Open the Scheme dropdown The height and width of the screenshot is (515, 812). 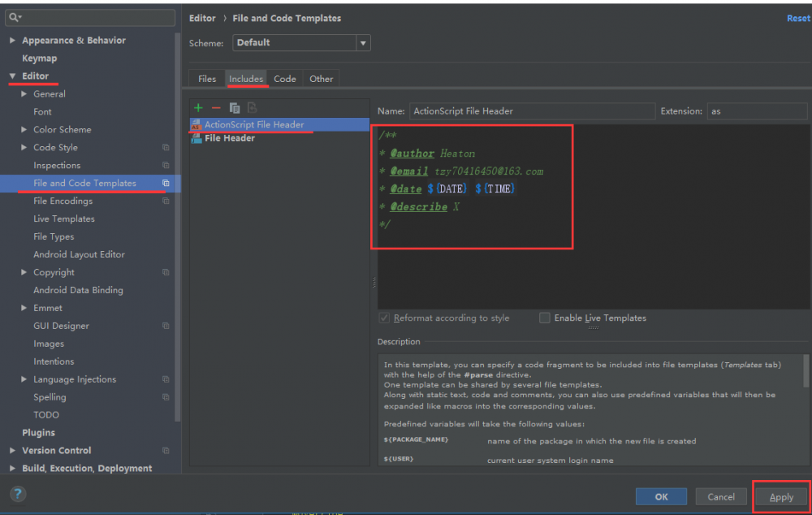[363, 43]
